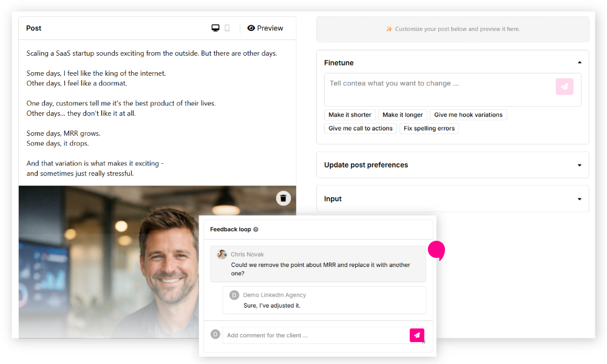Delete the post image with trash icon
The height and width of the screenshot is (364, 607).
283,198
